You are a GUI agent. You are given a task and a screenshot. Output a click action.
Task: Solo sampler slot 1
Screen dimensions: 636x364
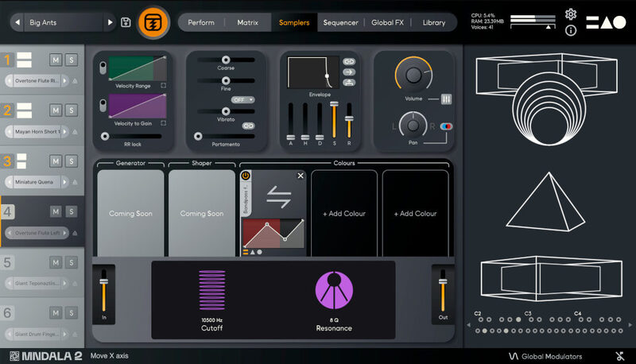(72, 60)
